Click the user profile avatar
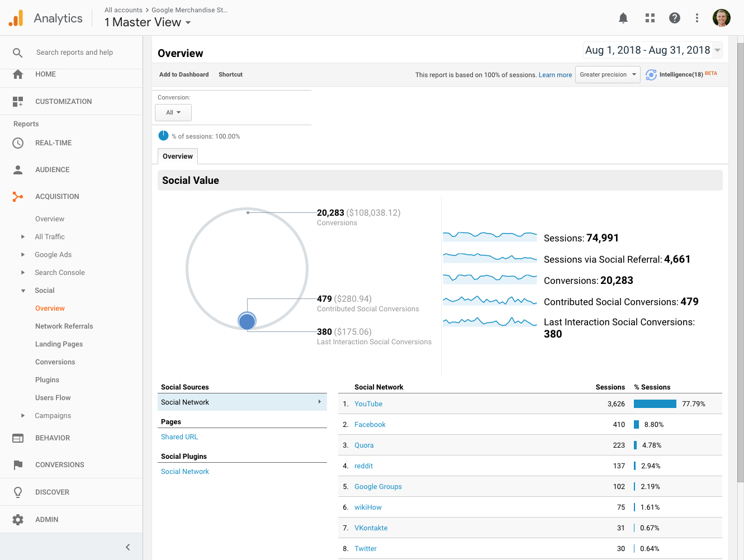Viewport: 744px width, 560px height. tap(722, 18)
